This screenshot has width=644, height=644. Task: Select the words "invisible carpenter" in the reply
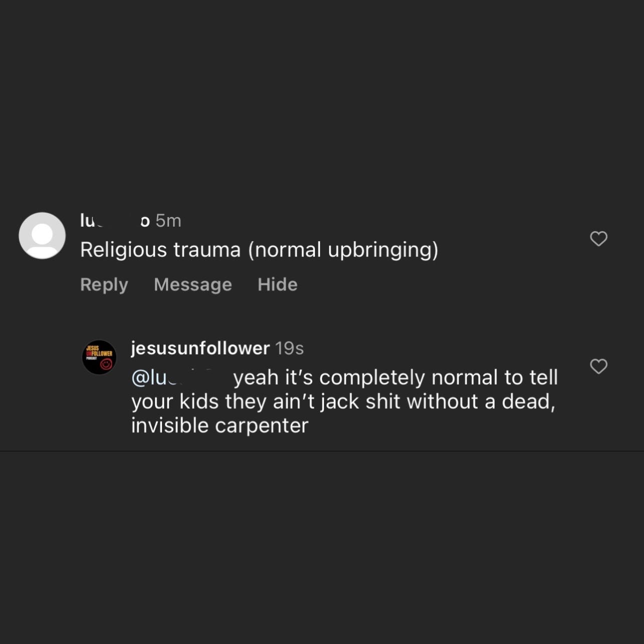tap(220, 426)
